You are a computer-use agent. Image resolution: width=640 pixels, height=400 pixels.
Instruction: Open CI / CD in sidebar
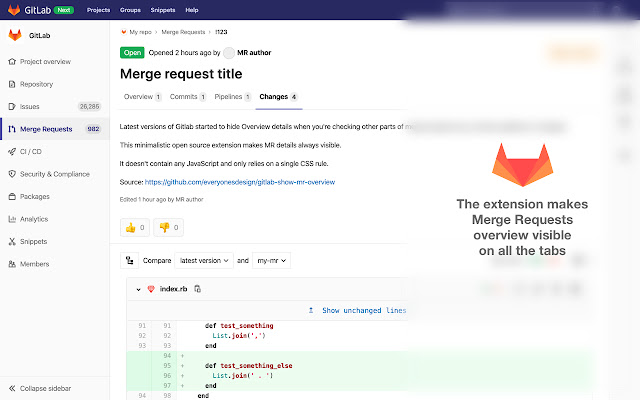click(31, 151)
